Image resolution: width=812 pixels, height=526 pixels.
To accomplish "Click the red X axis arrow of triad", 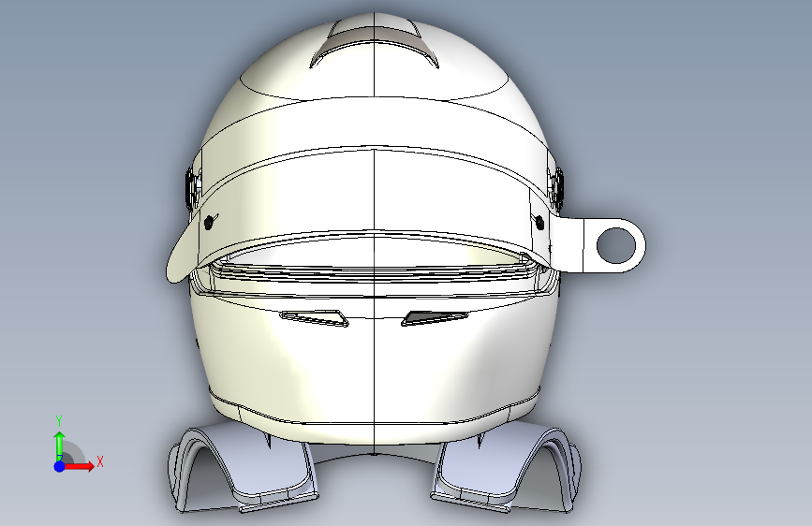I will click(81, 466).
